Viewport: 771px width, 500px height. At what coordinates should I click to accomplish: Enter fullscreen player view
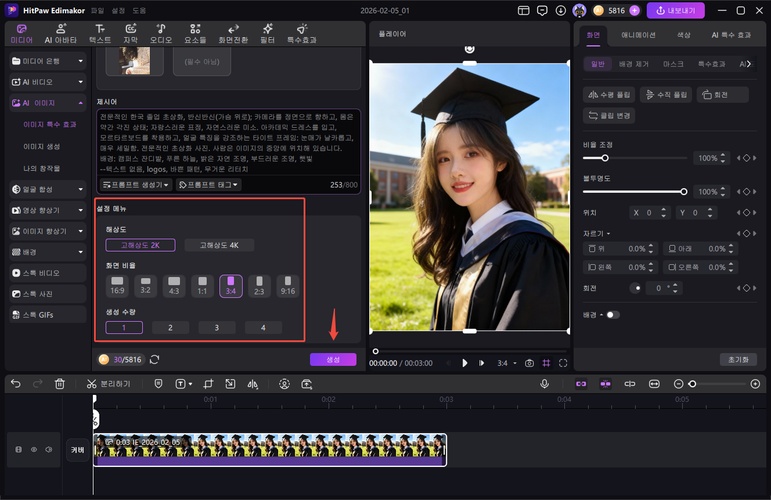pos(563,363)
